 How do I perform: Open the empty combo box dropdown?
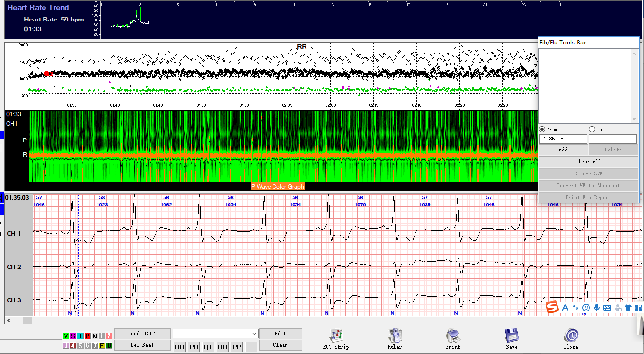(x=254, y=333)
